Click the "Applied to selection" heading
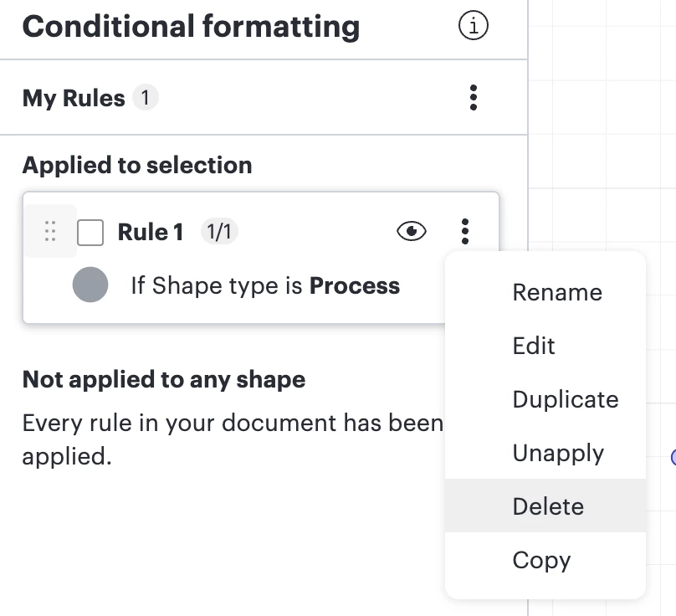 point(137,165)
